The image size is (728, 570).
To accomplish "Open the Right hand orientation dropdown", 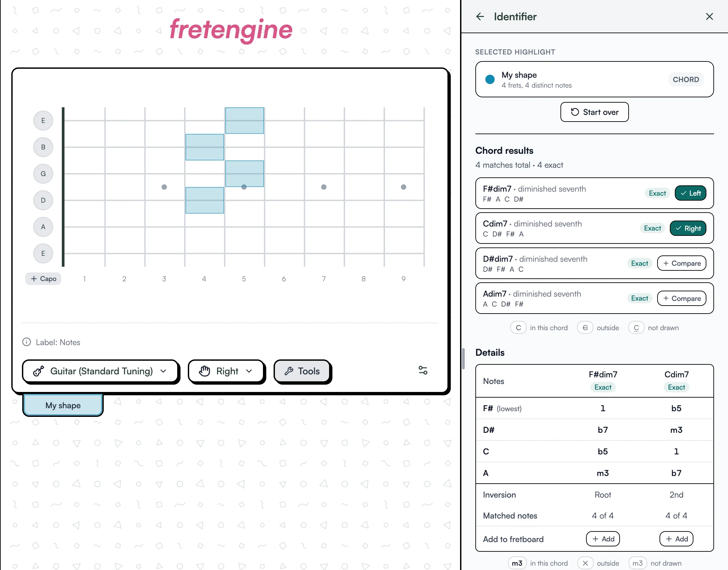I will pos(226,371).
